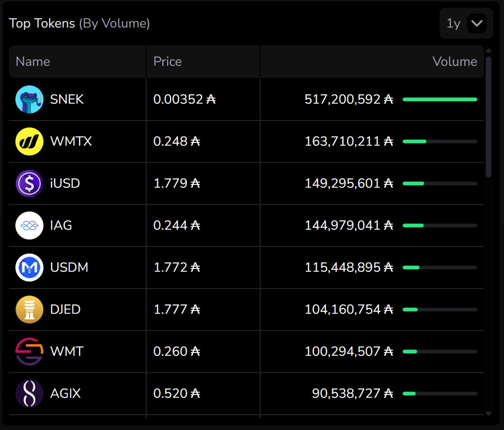504x430 pixels.
Task: Click the scrollbar up arrow
Action: point(489,50)
